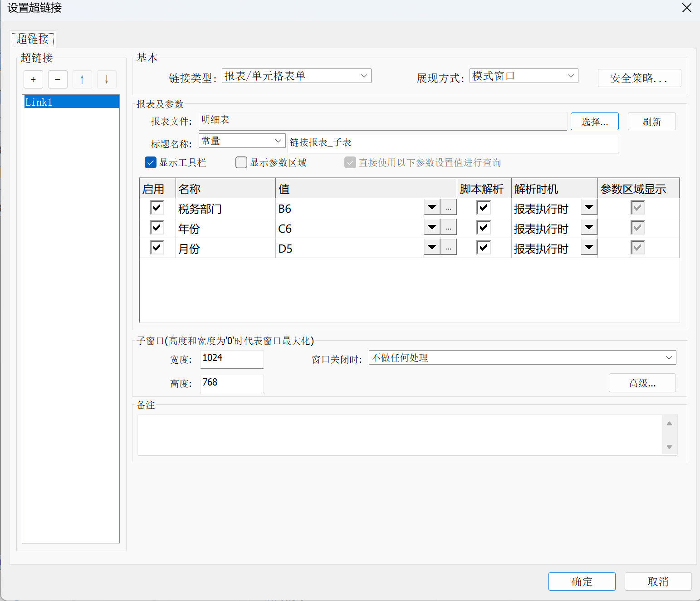This screenshot has width=700, height=601.
Task: Select Link1 in the hyperlink list
Action: pyautogui.click(x=71, y=102)
